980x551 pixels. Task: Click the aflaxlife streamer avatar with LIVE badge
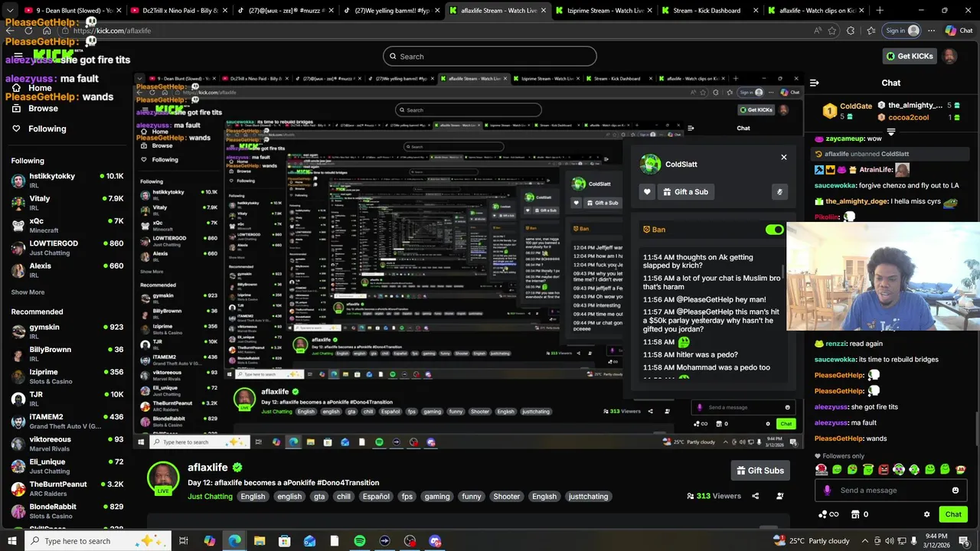pyautogui.click(x=163, y=478)
